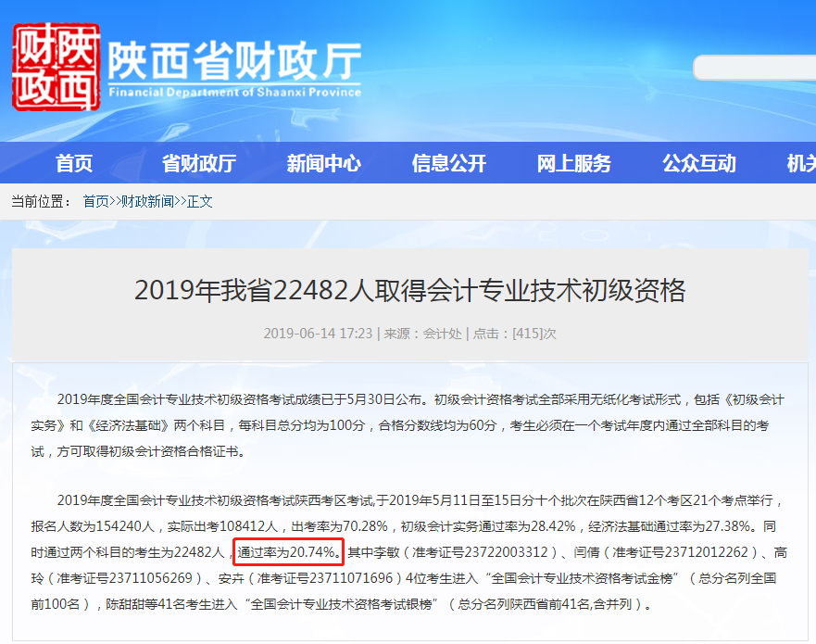This screenshot has height=644, width=816.
Task: Click the text 出考率为70.28%
Action: [x=339, y=526]
